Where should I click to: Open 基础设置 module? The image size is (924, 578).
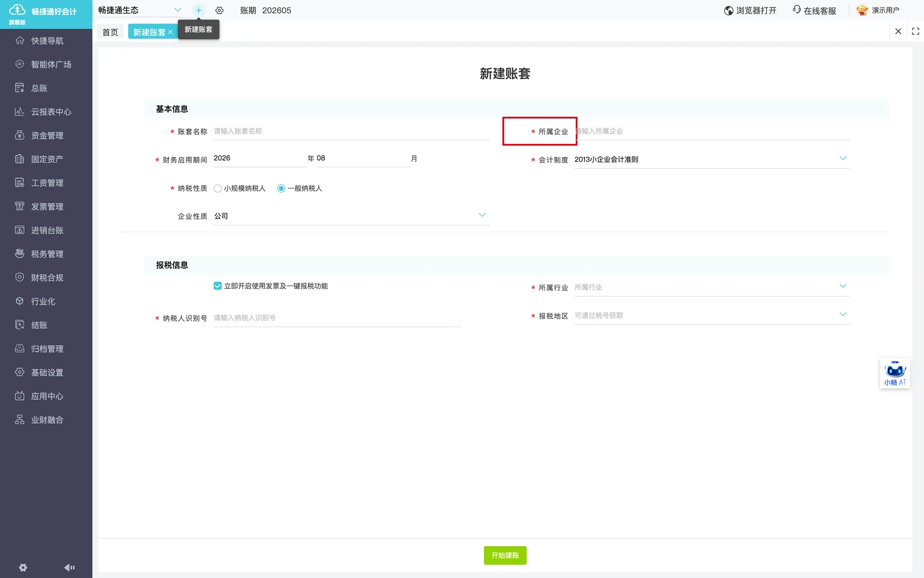(x=46, y=372)
